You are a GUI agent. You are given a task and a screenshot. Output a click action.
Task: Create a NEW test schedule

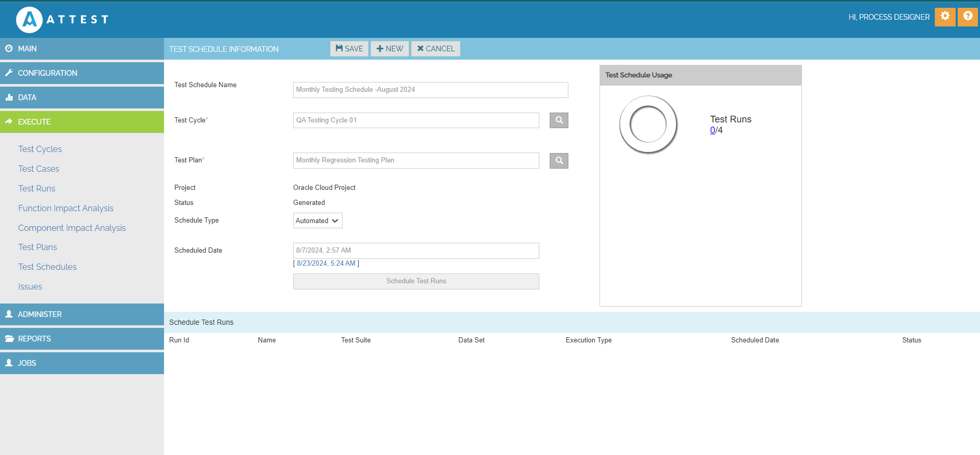click(x=390, y=49)
